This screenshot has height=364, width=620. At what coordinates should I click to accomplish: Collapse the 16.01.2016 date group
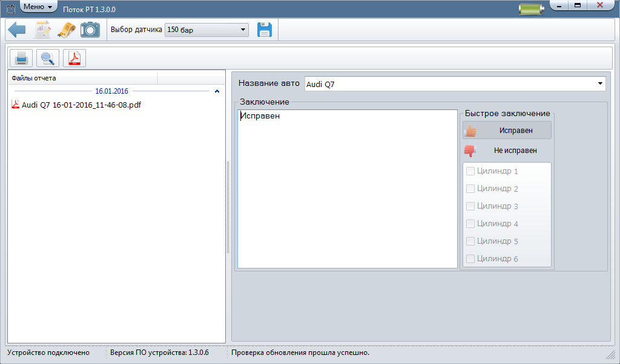click(x=217, y=91)
